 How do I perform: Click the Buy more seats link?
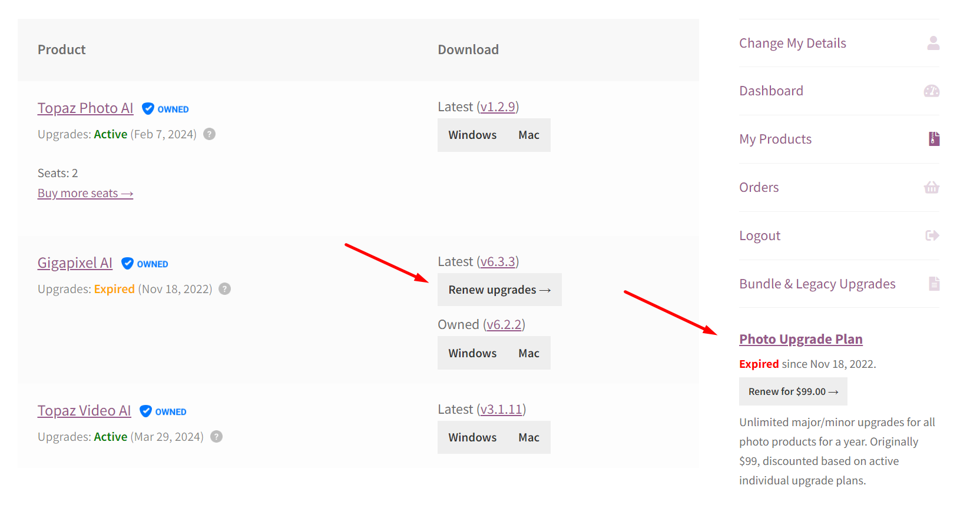point(85,193)
